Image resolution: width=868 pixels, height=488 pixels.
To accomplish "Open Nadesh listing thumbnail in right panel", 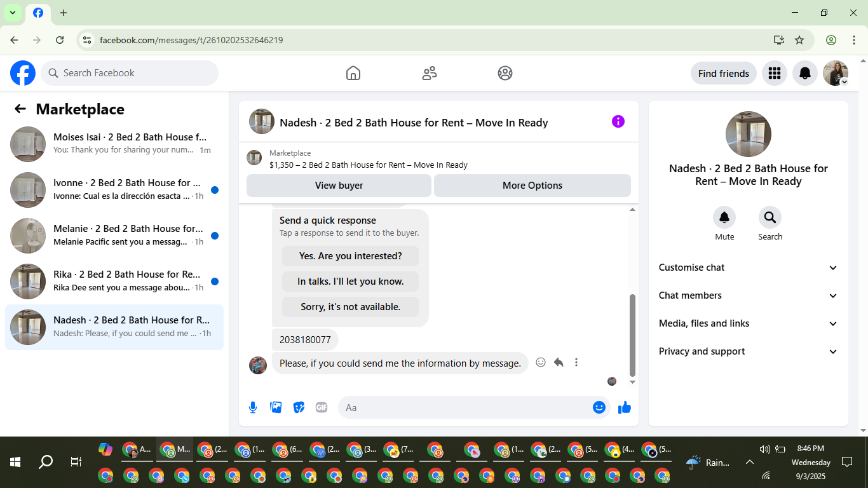I will click(x=749, y=134).
